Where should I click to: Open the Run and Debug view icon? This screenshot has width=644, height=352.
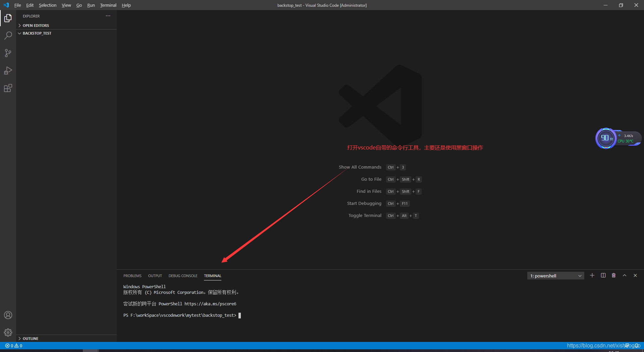point(8,71)
